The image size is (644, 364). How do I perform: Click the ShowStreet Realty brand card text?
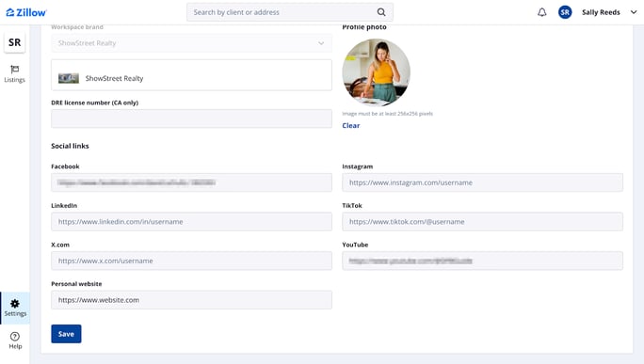click(114, 78)
